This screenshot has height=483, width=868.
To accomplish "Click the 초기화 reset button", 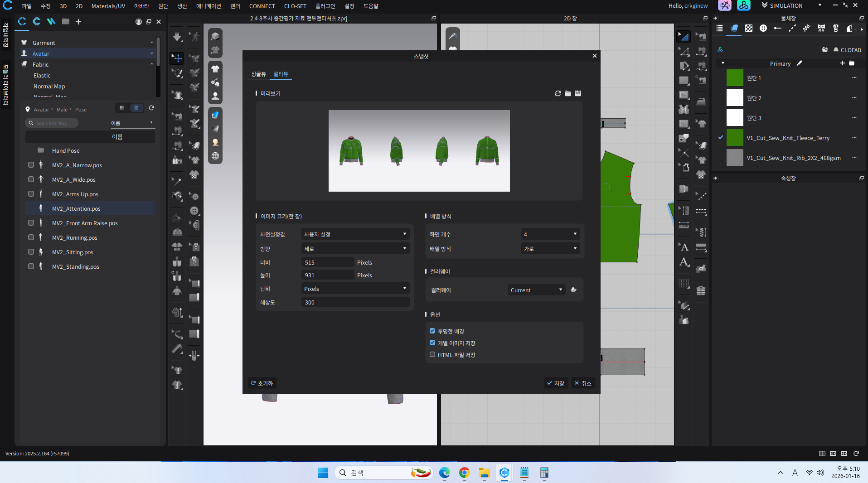I will pyautogui.click(x=262, y=383).
